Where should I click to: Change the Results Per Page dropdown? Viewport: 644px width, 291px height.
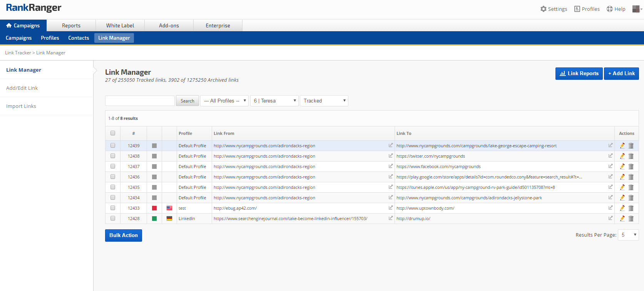coord(628,235)
